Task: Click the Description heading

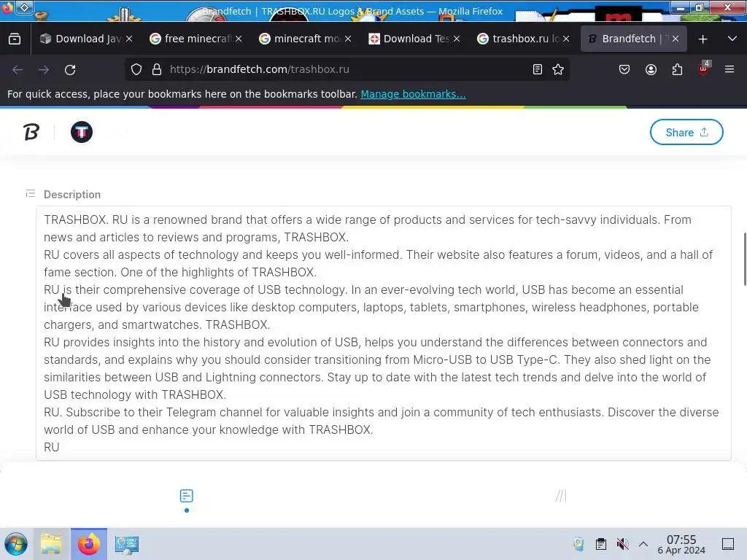Action: (72, 194)
